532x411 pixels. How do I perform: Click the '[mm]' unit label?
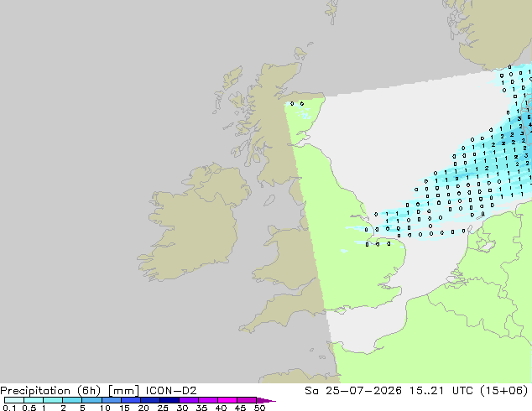[x=123, y=391]
